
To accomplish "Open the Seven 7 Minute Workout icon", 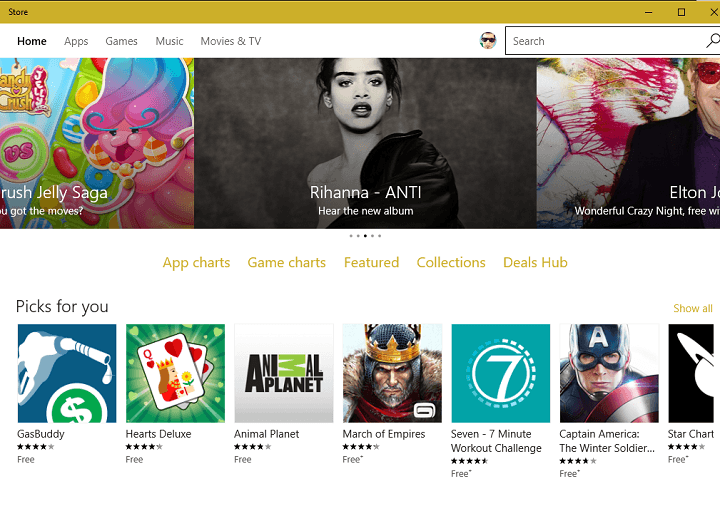I will tap(501, 373).
